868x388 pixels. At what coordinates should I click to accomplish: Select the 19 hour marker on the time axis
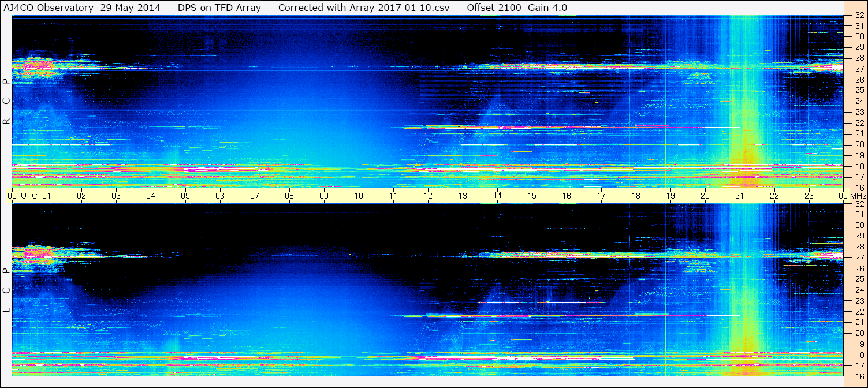[670, 196]
